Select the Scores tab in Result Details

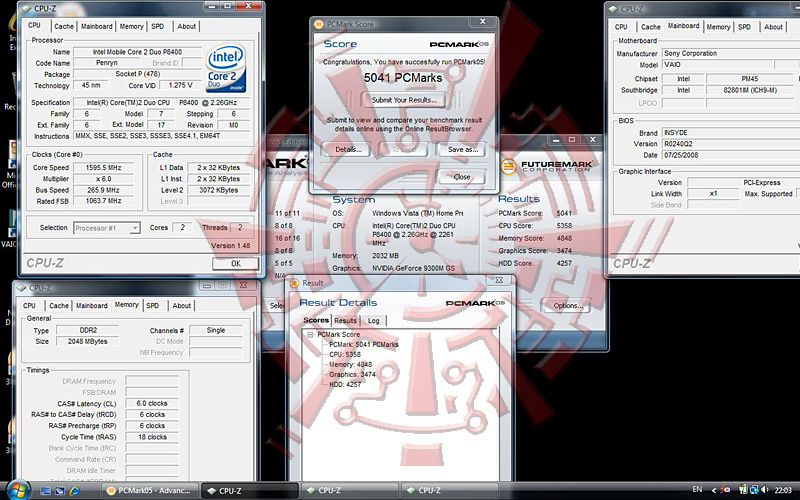pyautogui.click(x=316, y=320)
